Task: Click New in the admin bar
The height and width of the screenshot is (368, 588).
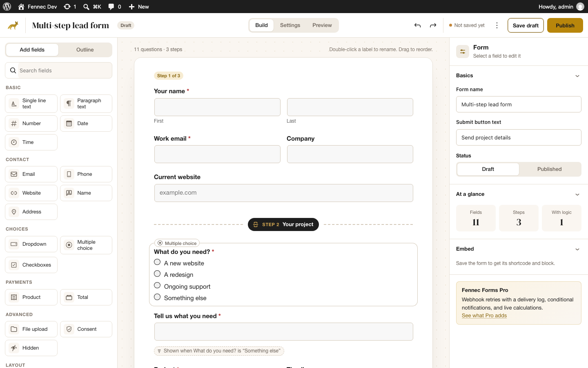Action: 139,7
